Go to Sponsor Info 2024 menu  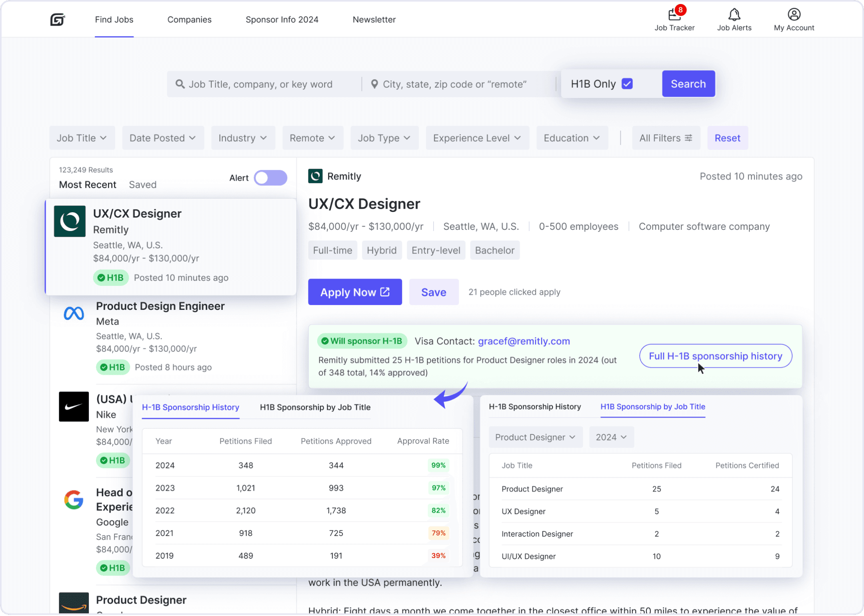[x=282, y=20]
